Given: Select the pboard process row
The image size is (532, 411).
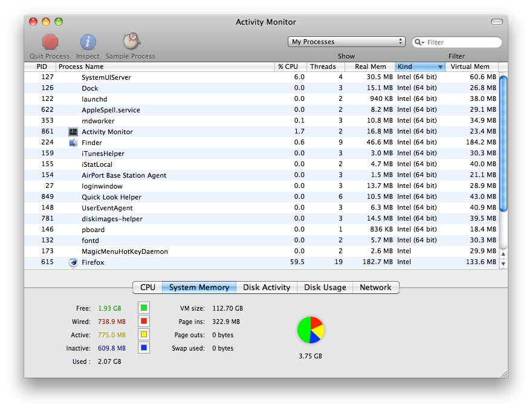Looking at the screenshot, I should 262,229.
